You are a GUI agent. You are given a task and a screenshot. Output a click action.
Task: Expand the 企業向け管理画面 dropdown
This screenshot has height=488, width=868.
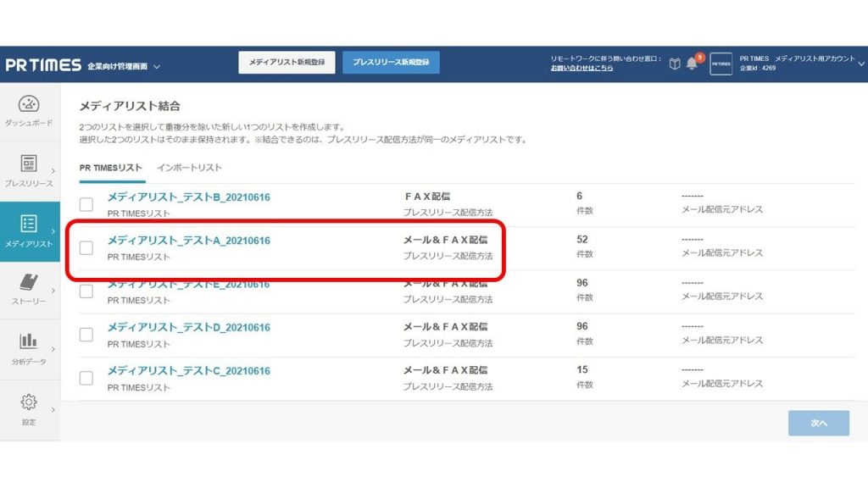(x=157, y=66)
